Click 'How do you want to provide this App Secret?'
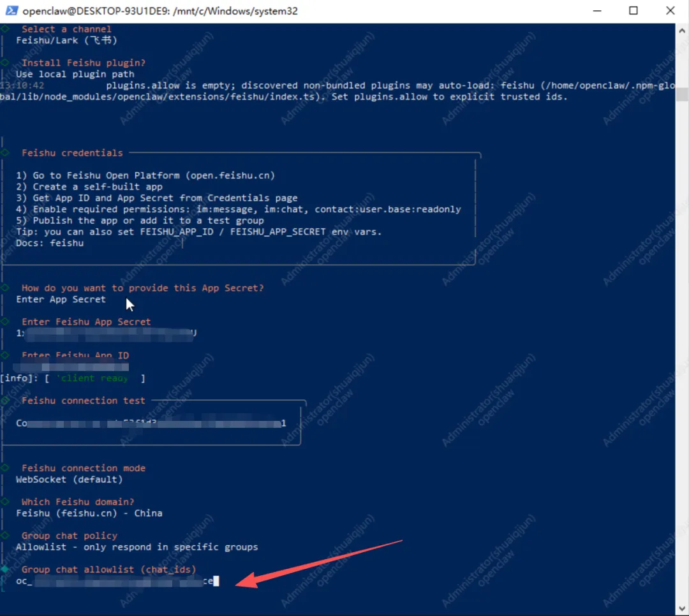This screenshot has height=616, width=689. (x=143, y=288)
